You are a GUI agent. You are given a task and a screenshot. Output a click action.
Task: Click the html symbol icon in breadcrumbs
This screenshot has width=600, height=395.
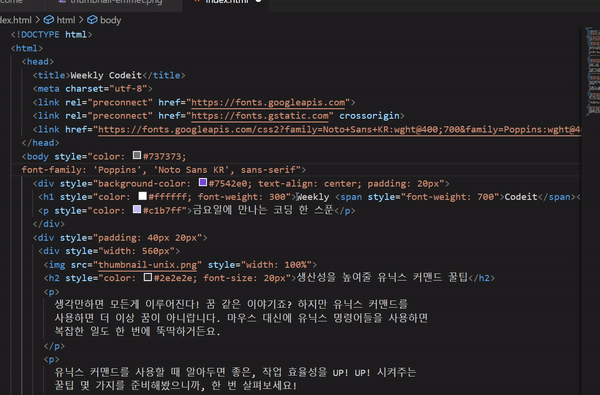[x=49, y=20]
